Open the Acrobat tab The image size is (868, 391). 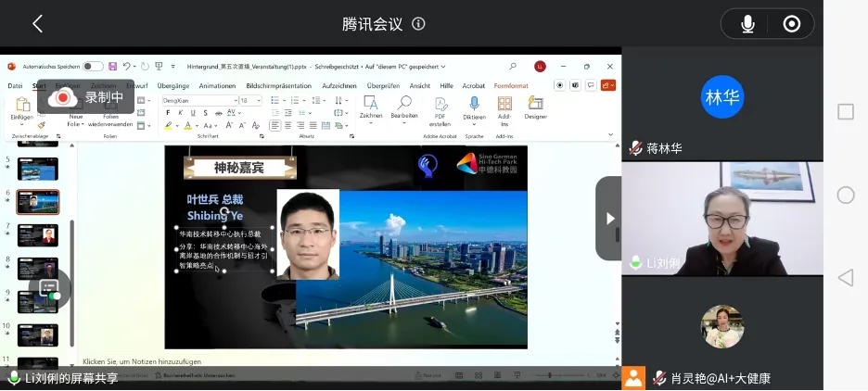(x=473, y=86)
